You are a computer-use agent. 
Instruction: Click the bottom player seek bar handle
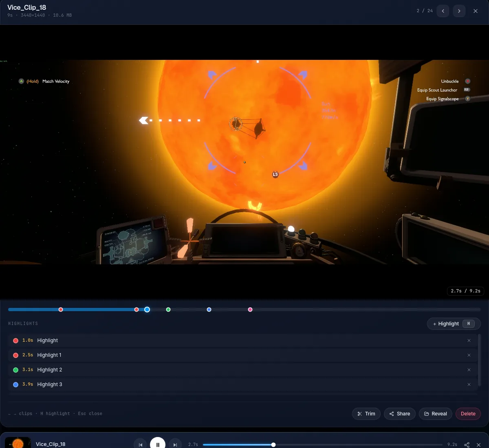(273, 445)
